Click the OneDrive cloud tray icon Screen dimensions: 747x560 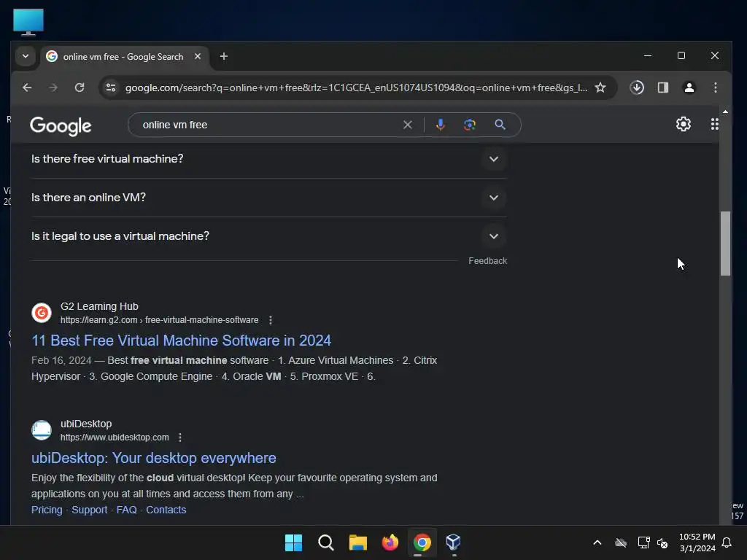point(620,542)
